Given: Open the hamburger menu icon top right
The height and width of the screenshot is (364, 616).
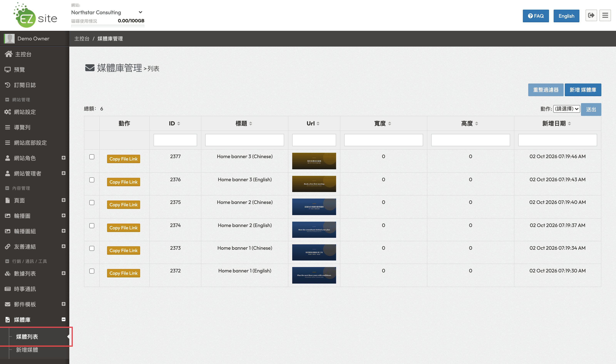Looking at the screenshot, I should pyautogui.click(x=605, y=16).
